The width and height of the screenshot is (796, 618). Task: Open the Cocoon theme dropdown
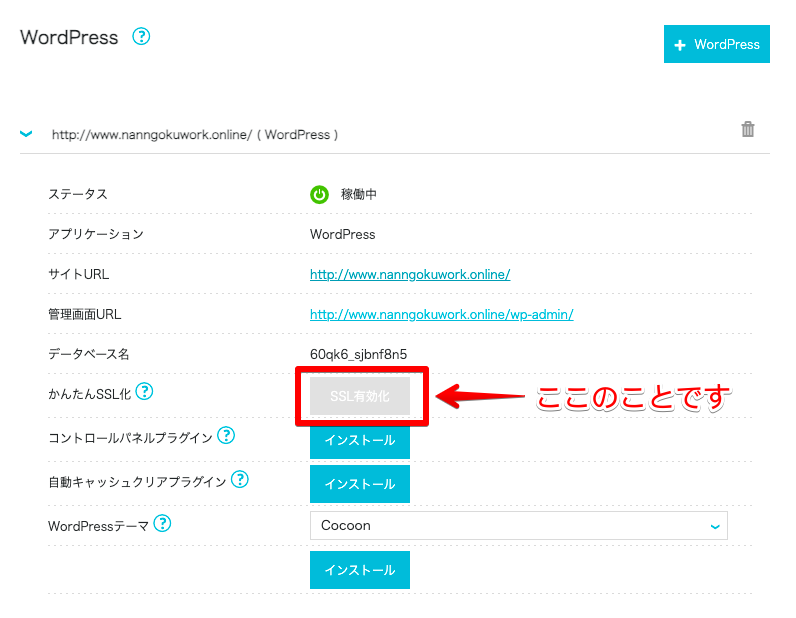point(518,526)
